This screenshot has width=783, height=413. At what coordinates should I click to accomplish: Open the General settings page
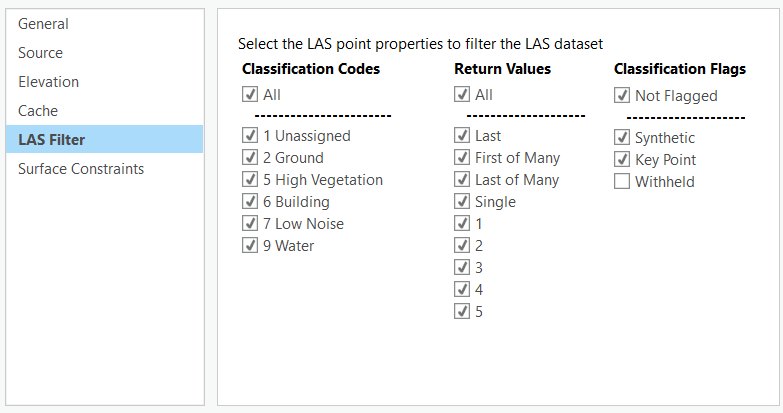point(43,24)
